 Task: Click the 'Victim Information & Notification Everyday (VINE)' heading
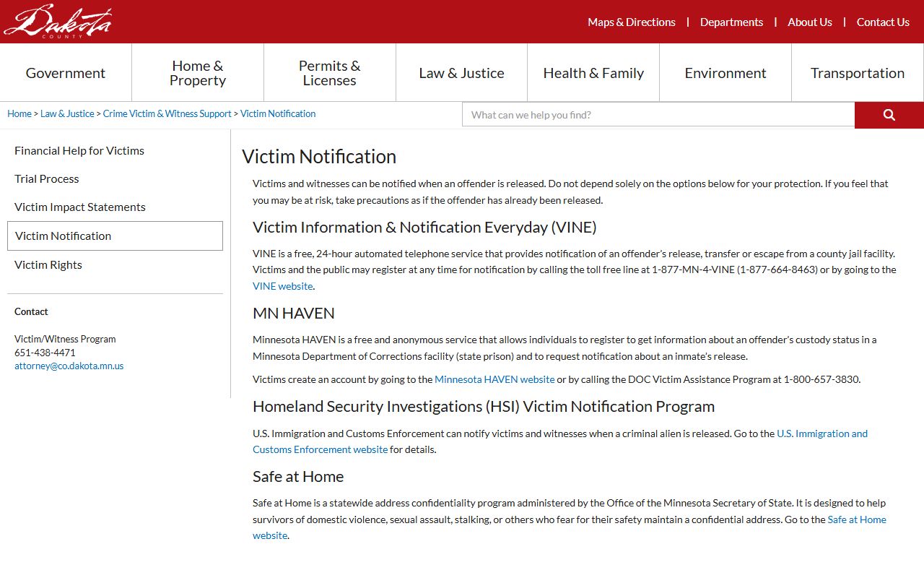coord(424,228)
